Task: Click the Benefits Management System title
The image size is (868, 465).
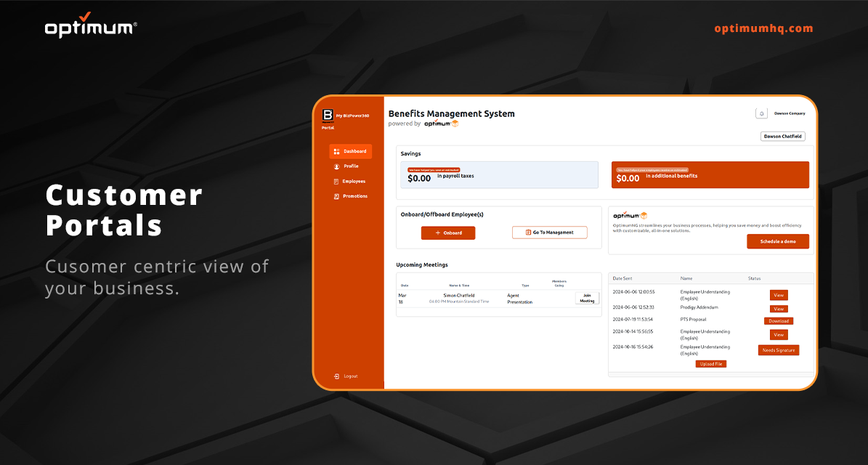Action: (x=451, y=113)
